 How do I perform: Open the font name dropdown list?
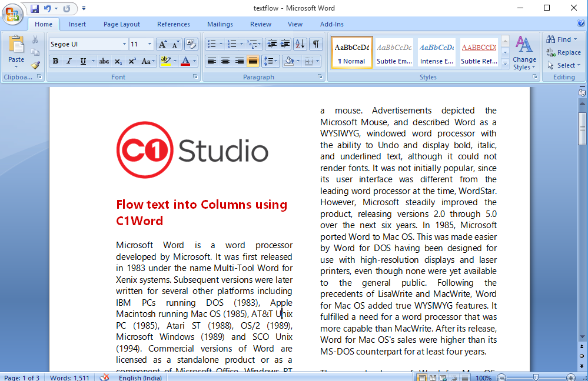pos(124,44)
